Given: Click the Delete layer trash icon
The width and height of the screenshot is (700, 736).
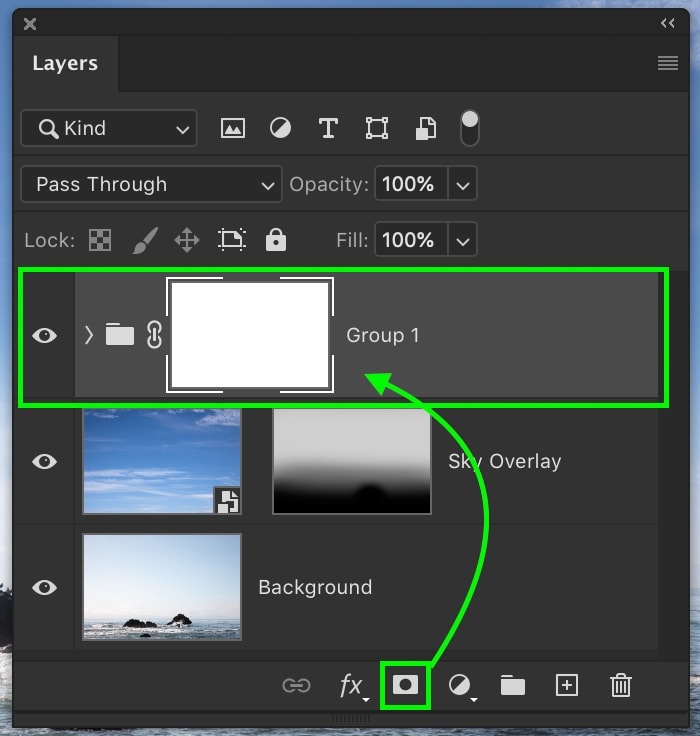Looking at the screenshot, I should [x=620, y=685].
